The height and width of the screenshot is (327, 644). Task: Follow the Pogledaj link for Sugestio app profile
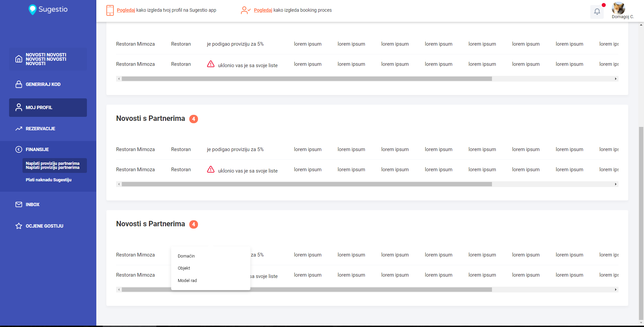(126, 10)
